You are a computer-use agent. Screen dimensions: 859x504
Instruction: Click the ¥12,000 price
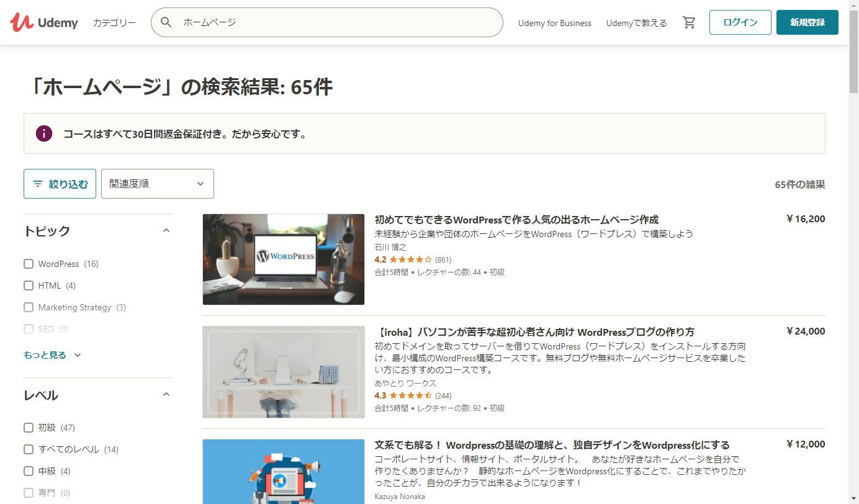click(806, 444)
